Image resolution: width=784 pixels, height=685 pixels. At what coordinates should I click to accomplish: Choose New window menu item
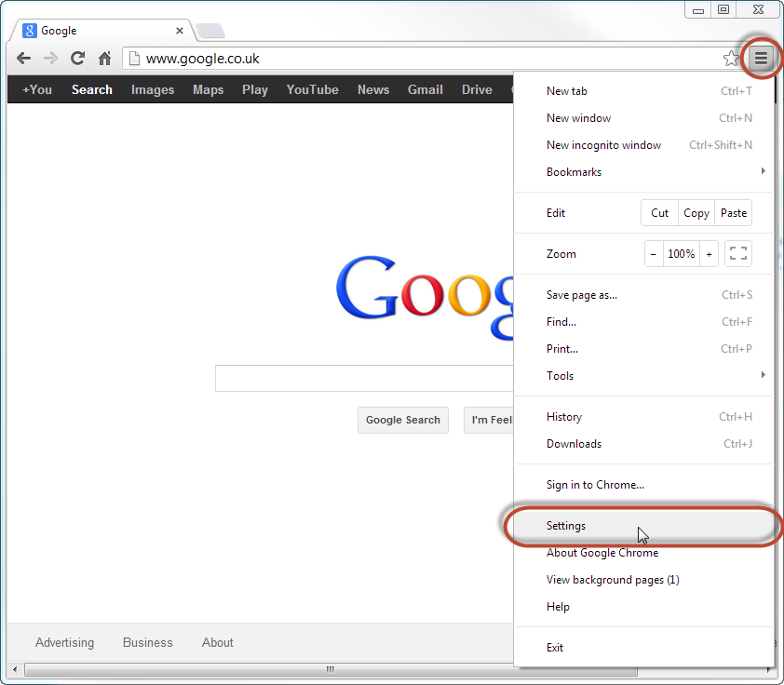[643, 118]
